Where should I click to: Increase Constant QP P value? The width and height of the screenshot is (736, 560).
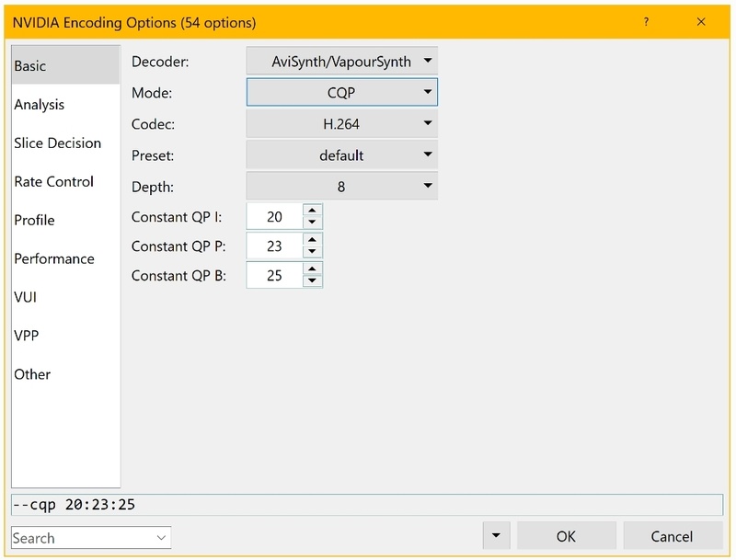coord(313,241)
